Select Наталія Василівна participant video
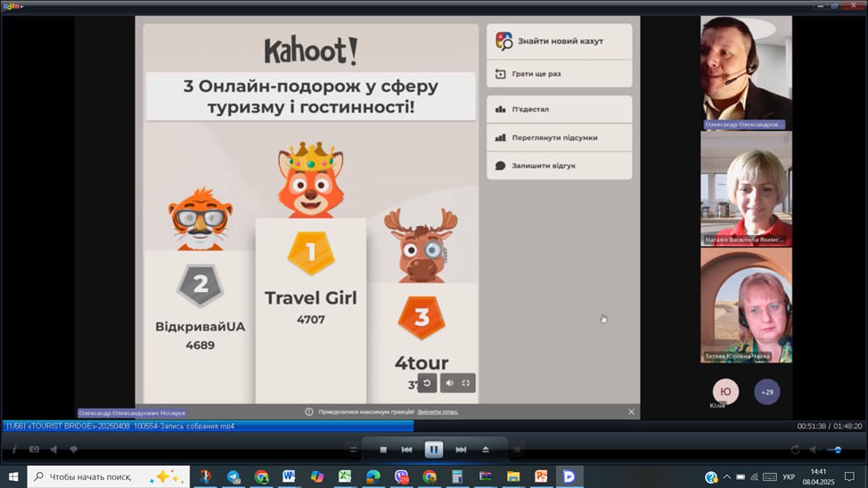 [746, 189]
